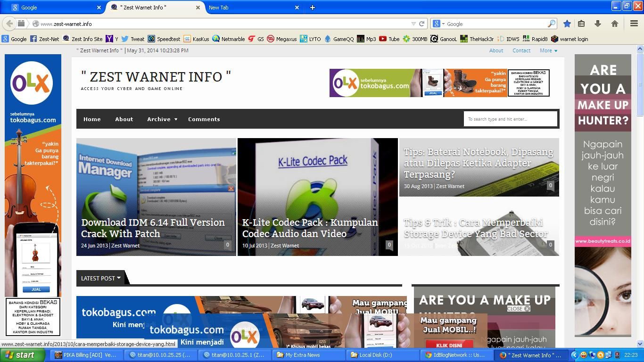
Task: Open the Firefox hamburger menu
Action: point(634,24)
